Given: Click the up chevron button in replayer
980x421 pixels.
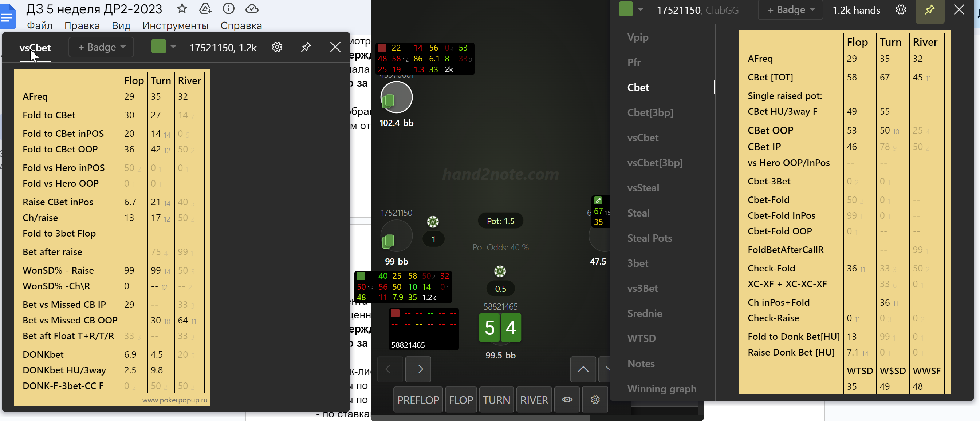Looking at the screenshot, I should pos(583,369).
